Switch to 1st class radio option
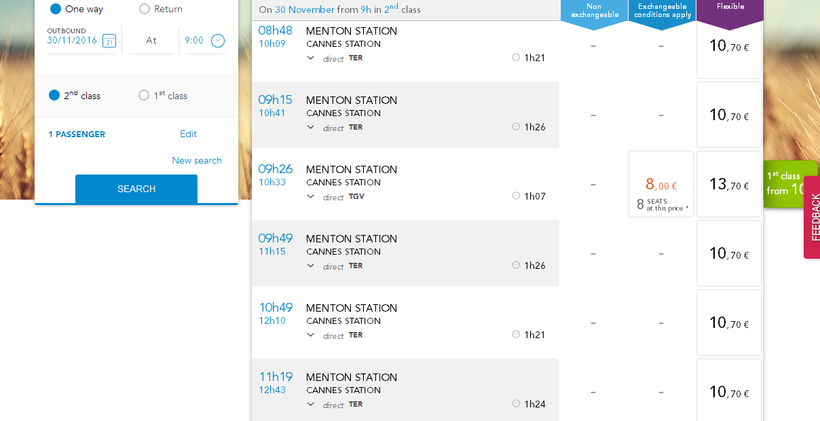The image size is (820, 421). [144, 95]
